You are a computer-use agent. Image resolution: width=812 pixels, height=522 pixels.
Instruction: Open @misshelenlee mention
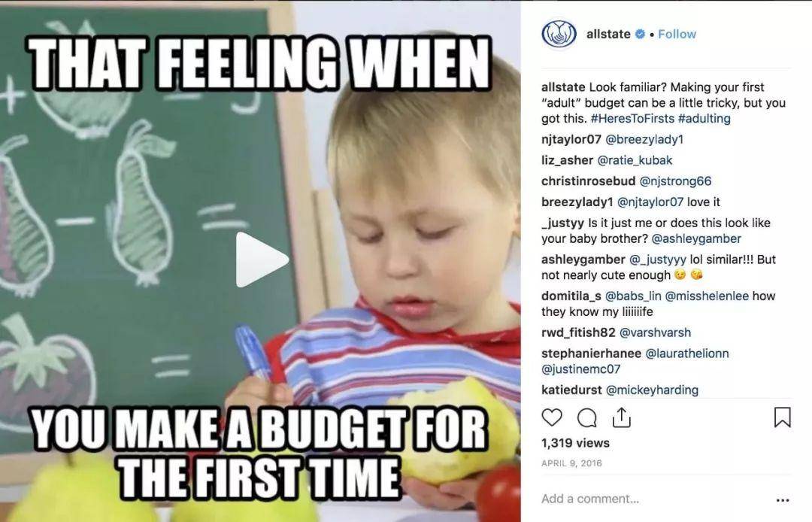[707, 296]
